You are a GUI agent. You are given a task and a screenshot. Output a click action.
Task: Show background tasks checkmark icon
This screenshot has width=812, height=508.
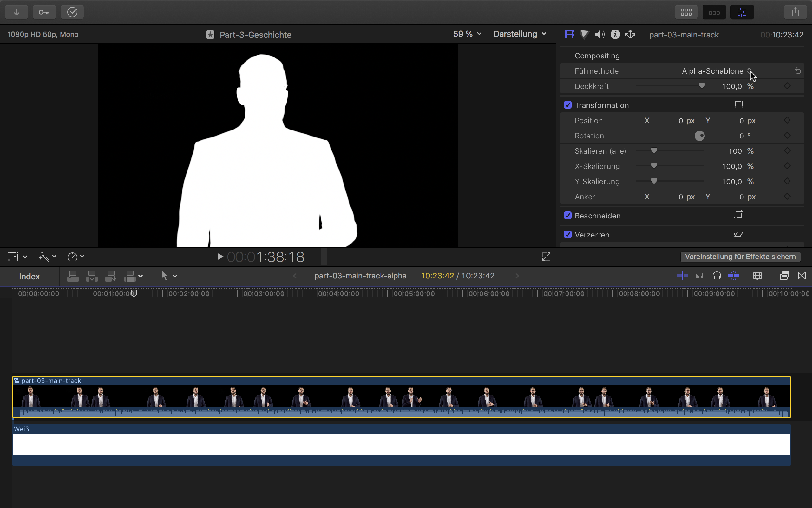(x=72, y=12)
